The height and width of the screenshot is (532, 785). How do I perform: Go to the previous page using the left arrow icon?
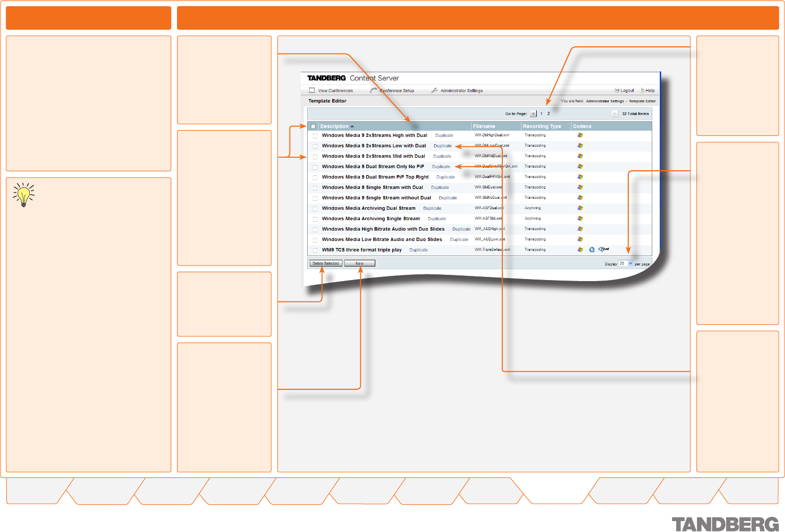(533, 113)
